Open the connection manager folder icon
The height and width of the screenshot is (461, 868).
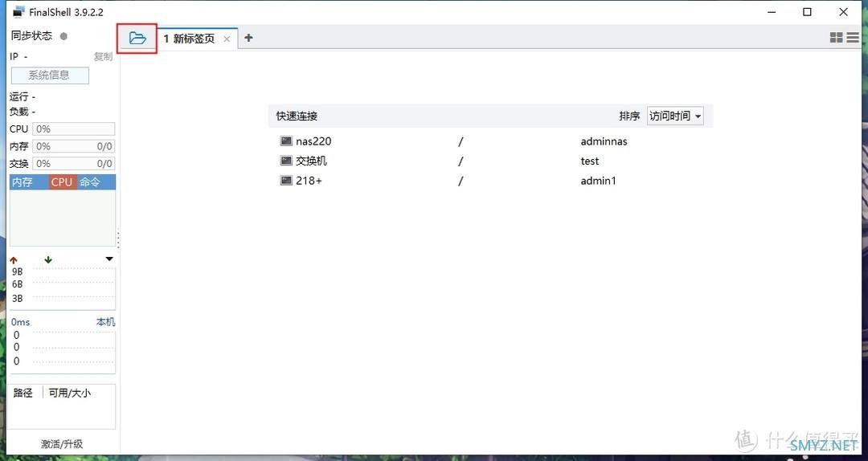(x=137, y=39)
